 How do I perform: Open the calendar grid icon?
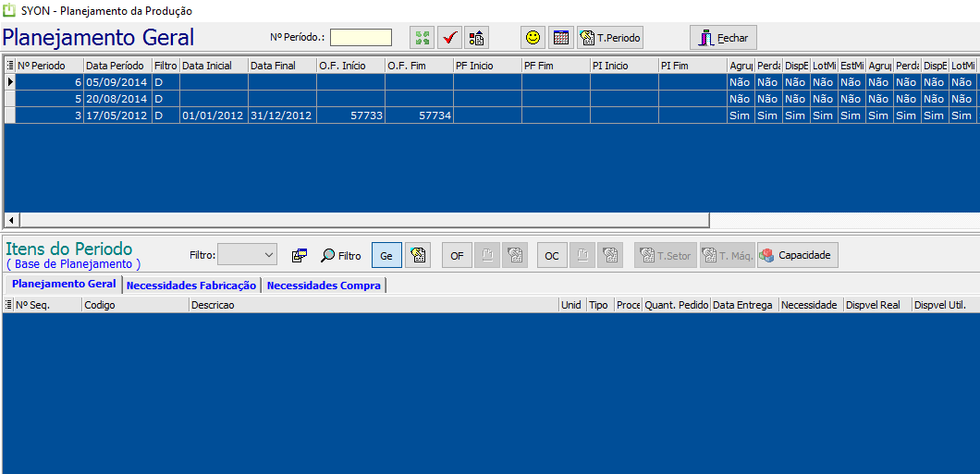click(x=560, y=38)
